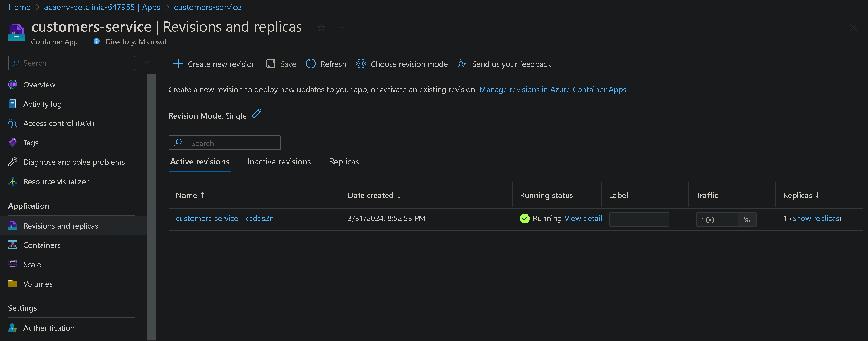Click the Label column header
The height and width of the screenshot is (341, 868).
tap(618, 195)
